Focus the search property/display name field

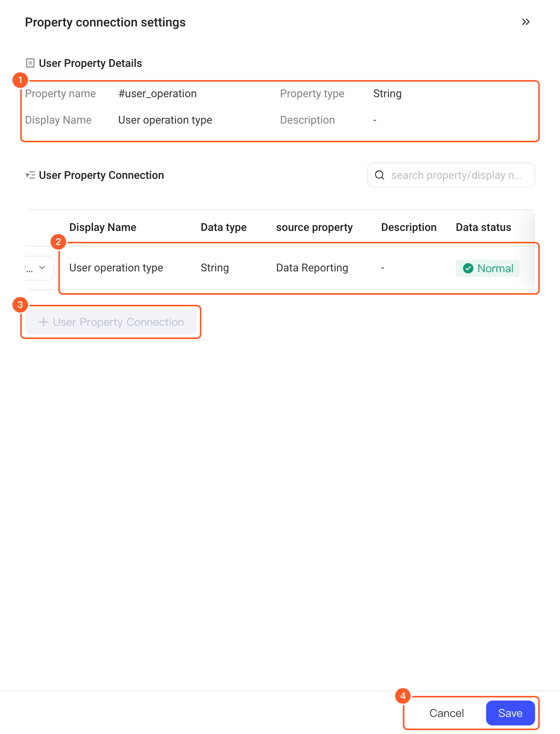pos(451,175)
